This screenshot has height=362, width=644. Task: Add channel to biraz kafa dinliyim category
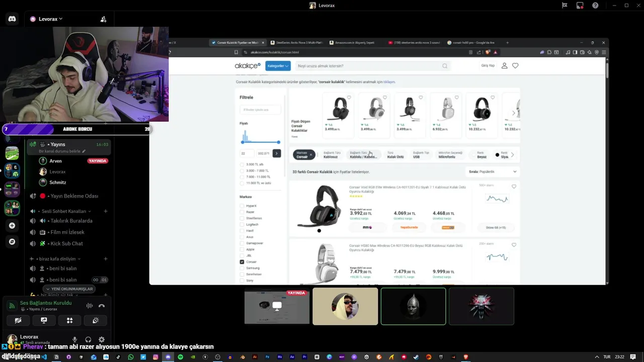click(x=106, y=259)
